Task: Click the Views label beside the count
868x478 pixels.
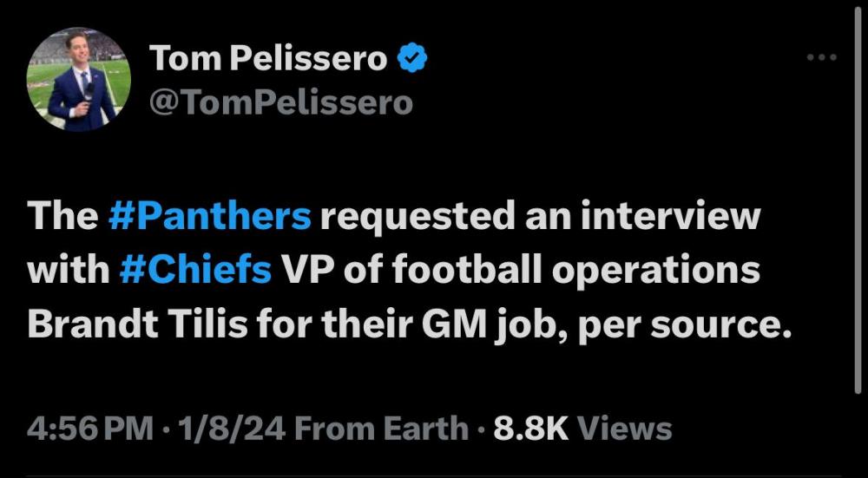Action: [624, 429]
